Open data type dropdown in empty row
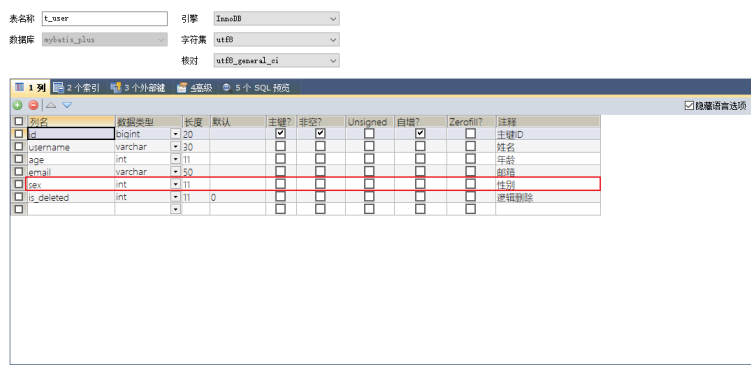The height and width of the screenshot is (366, 751). pyautogui.click(x=175, y=209)
